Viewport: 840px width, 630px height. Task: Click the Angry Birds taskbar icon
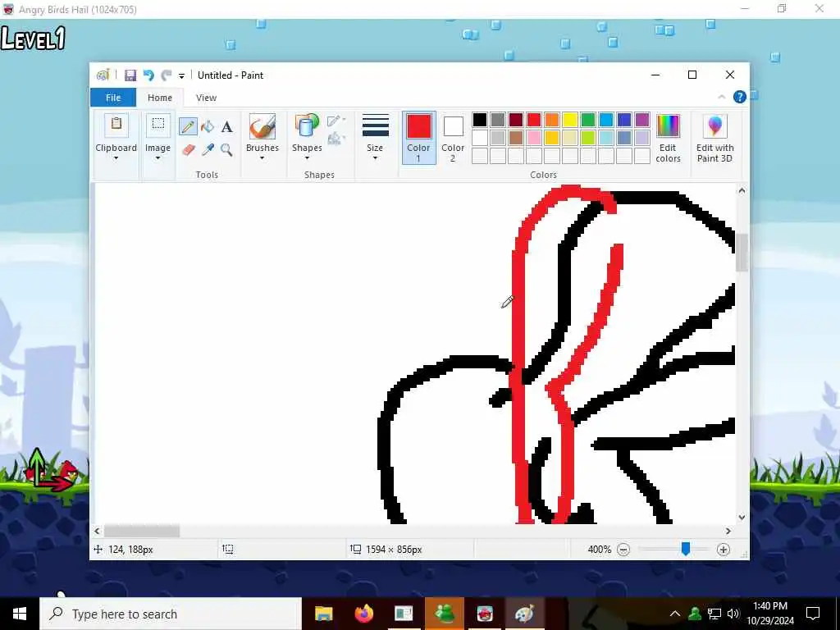[x=485, y=614]
